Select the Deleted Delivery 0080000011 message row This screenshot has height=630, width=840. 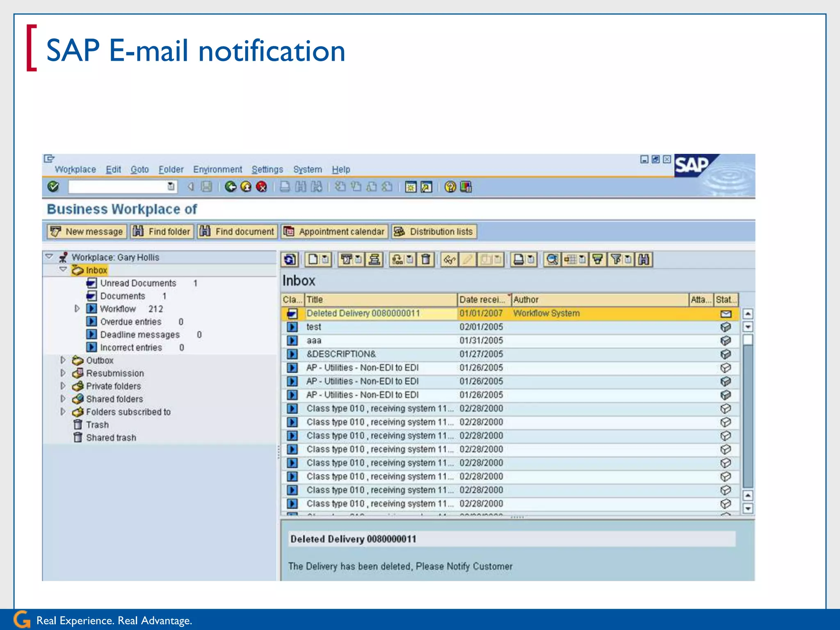coord(510,314)
